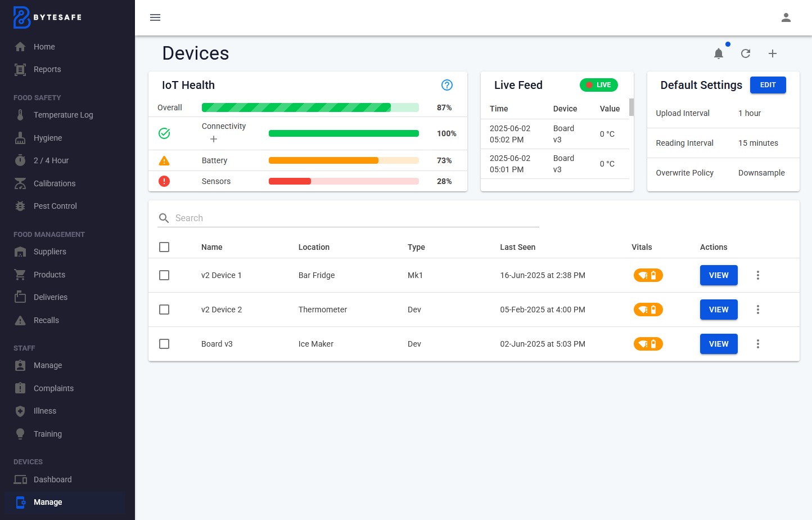Expand the Connectivity plus expander
The width and height of the screenshot is (812, 520).
[x=214, y=139]
